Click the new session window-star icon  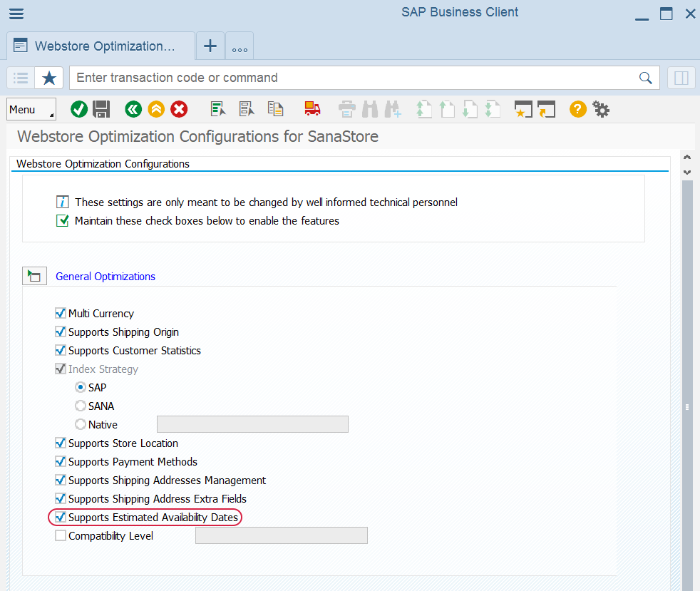pyautogui.click(x=523, y=109)
